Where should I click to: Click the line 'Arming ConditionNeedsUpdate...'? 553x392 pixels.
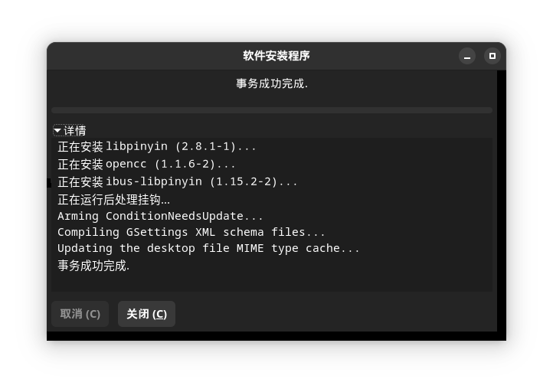click(x=160, y=216)
